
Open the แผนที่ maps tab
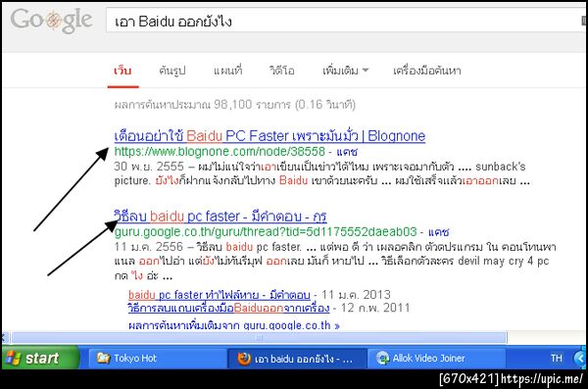pos(228,71)
